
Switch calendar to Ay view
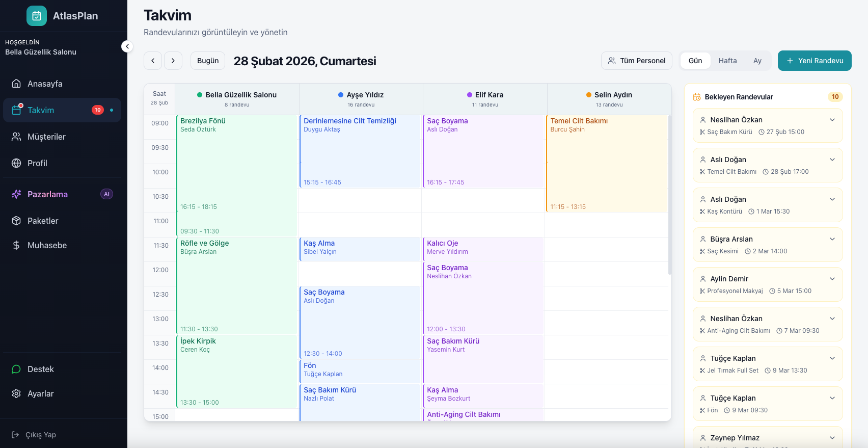(x=757, y=61)
